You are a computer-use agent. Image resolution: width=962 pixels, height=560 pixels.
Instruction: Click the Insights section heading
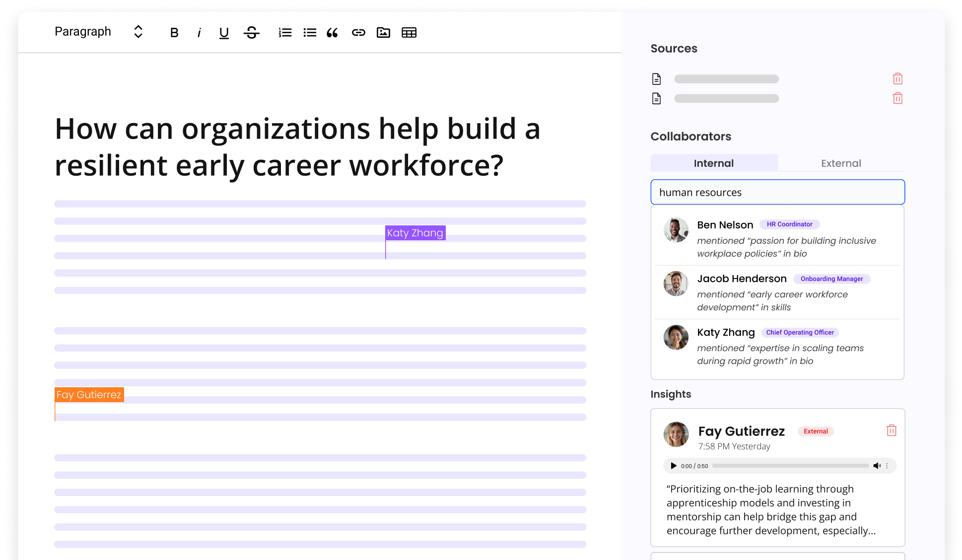(671, 394)
